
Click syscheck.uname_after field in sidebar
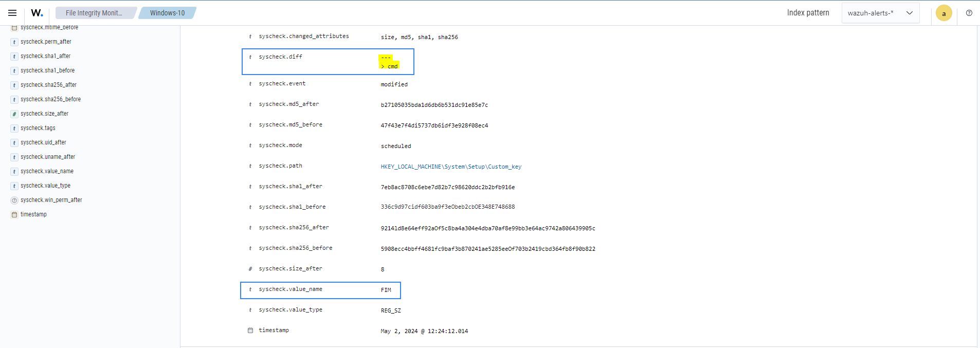click(x=48, y=157)
